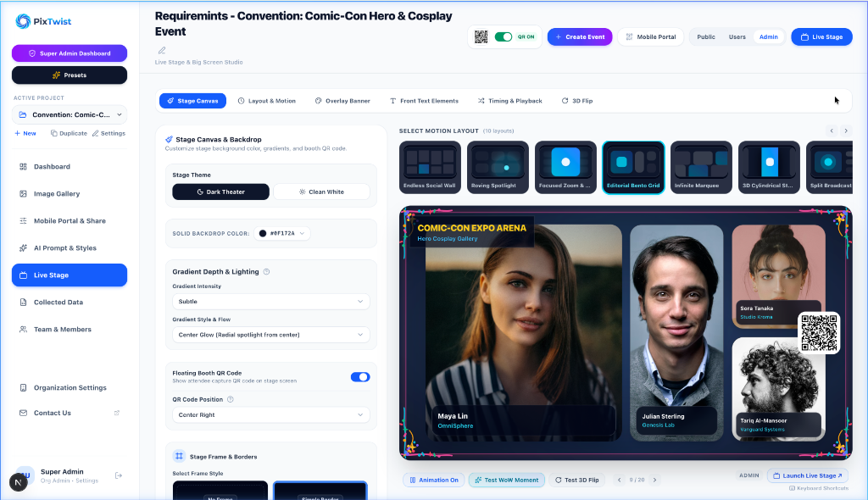Click the Team & Members people icon
Viewport: 868px width, 500px height.
pyautogui.click(x=23, y=330)
